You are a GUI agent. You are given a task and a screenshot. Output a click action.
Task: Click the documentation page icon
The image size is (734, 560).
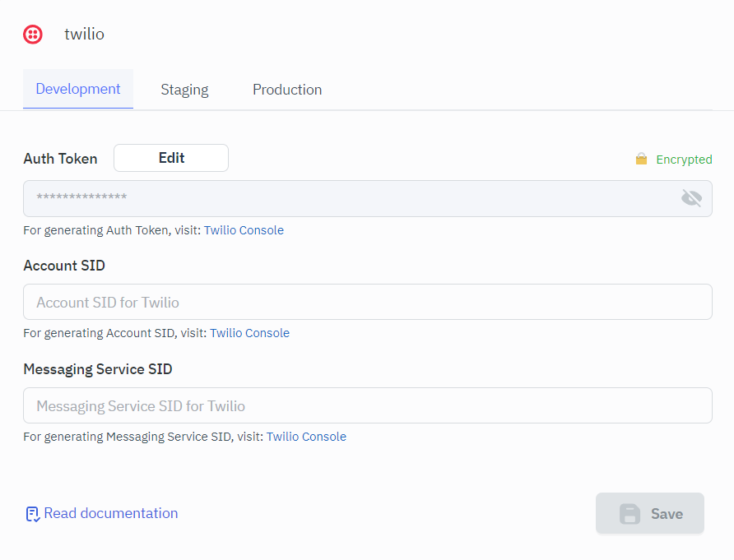[32, 514]
